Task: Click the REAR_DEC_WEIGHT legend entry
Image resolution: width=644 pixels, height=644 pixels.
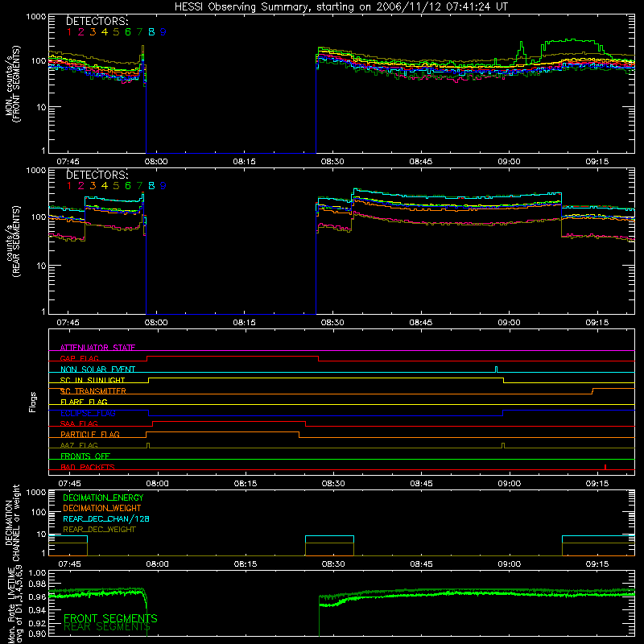Action: [99, 530]
